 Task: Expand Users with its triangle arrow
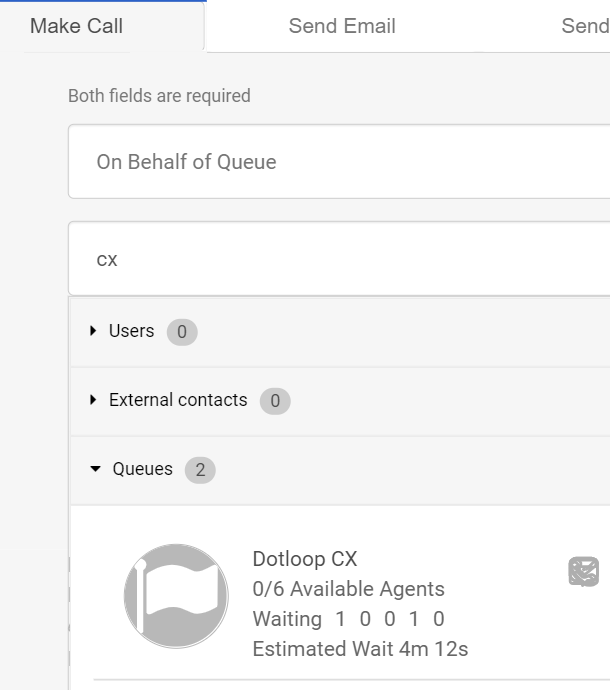(x=94, y=331)
